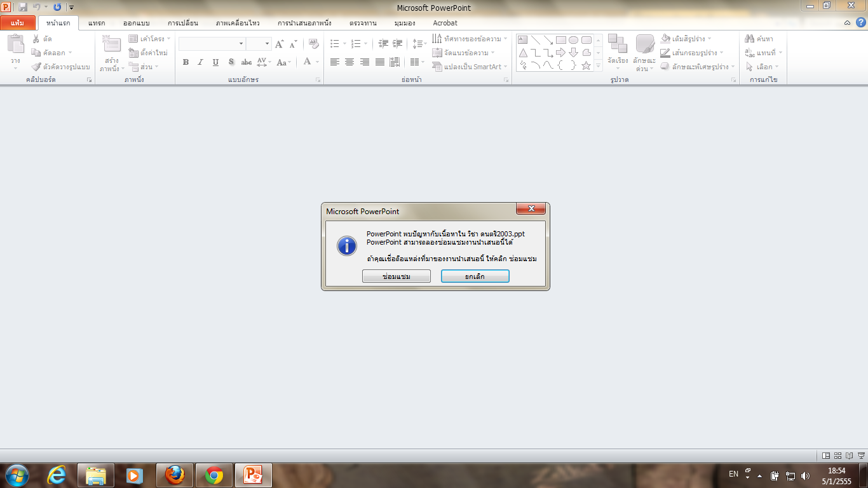Toggle Text Shadow formatting
The width and height of the screenshot is (868, 488).
[231, 62]
